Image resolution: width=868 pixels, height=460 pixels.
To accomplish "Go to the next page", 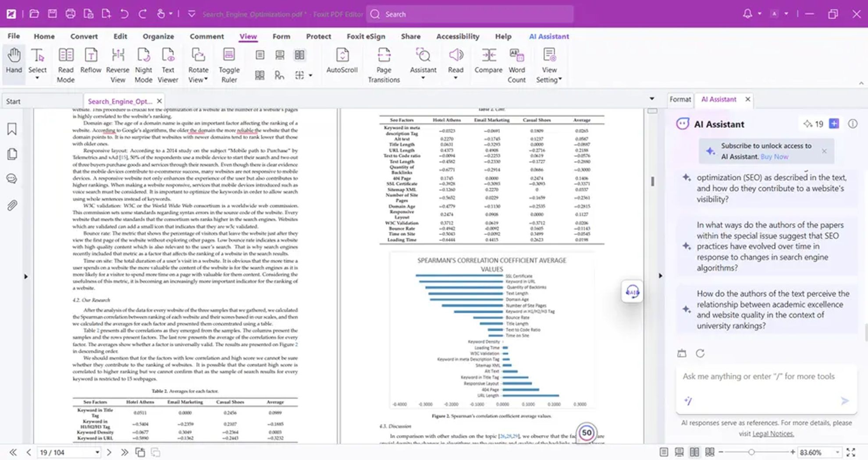I will [x=109, y=452].
